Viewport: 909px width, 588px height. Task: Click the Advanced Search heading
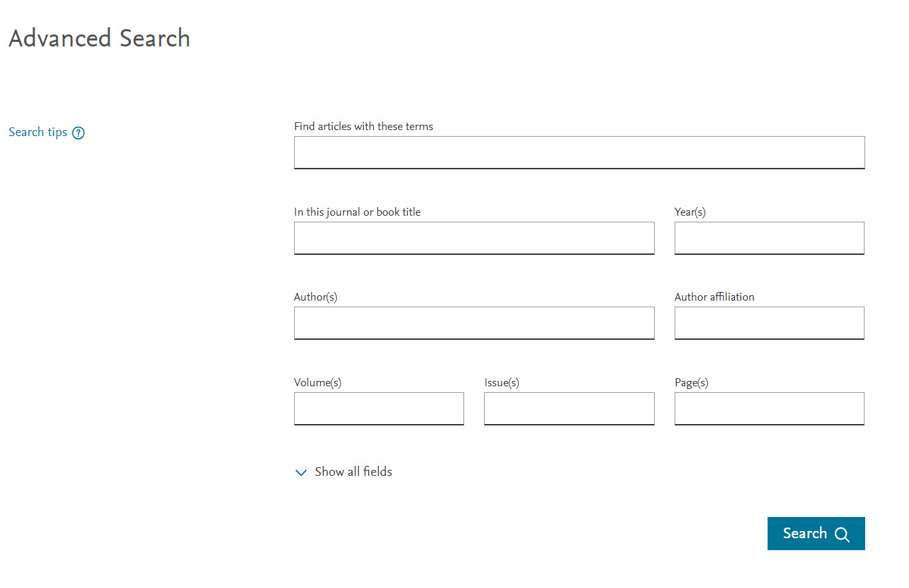(100, 38)
